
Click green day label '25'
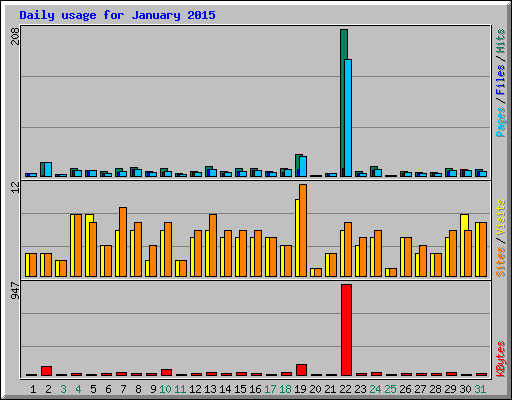click(x=390, y=389)
